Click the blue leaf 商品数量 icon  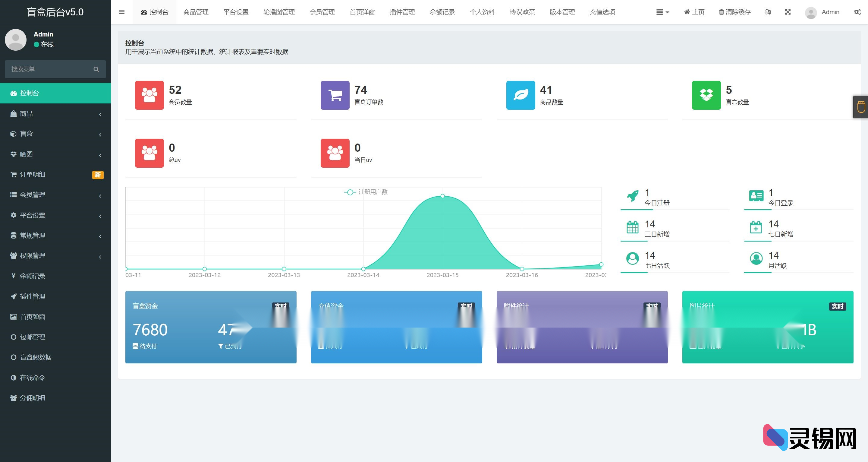pos(520,95)
